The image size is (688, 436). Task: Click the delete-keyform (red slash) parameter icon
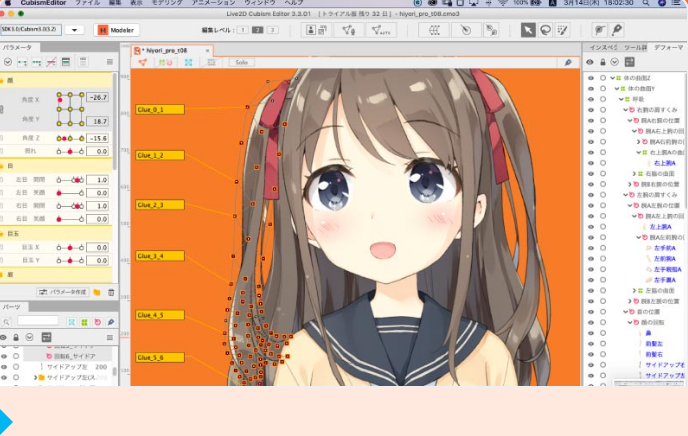51,62
